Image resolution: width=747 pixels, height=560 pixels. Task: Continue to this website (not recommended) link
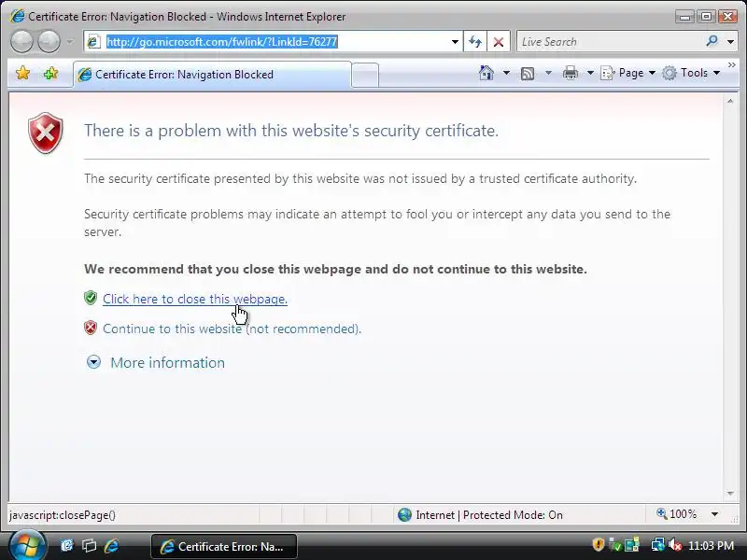(232, 329)
